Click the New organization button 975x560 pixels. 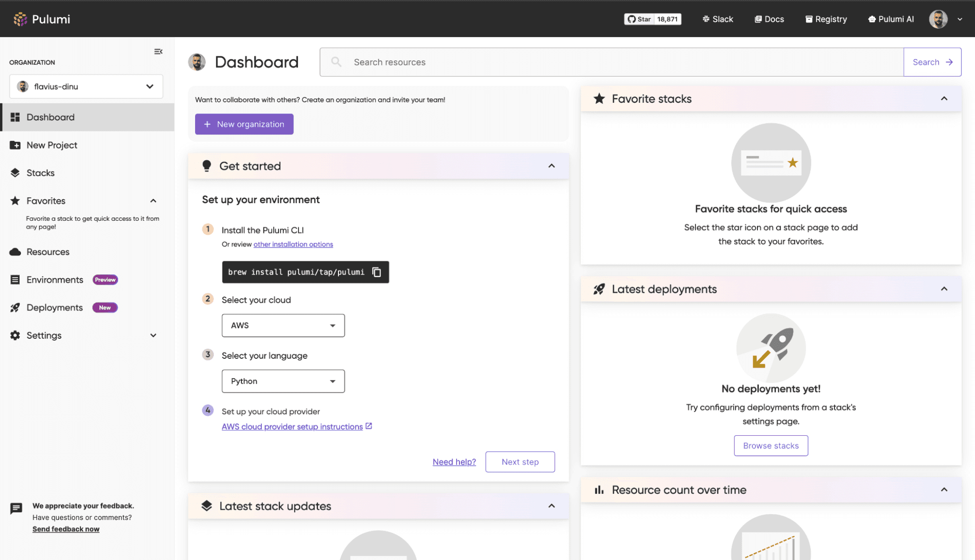[244, 124]
